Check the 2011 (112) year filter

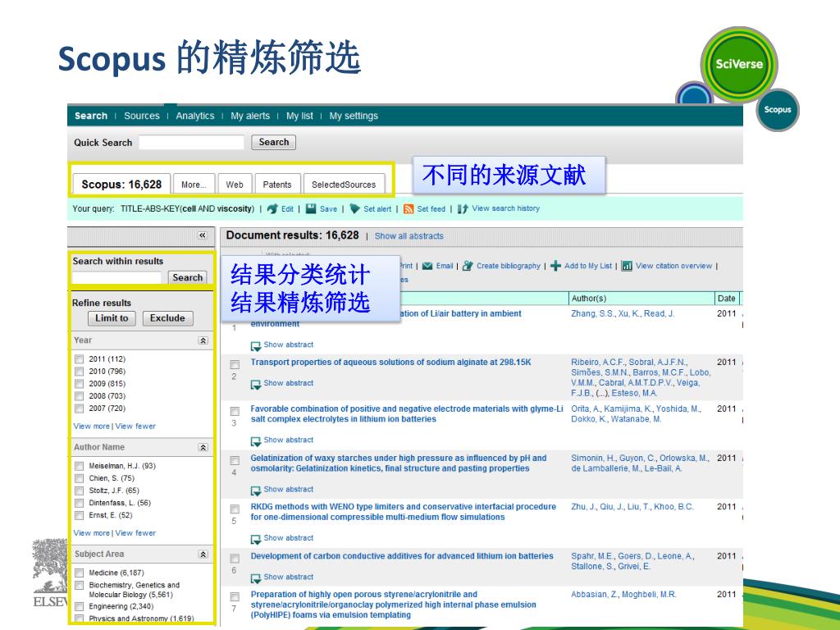click(x=80, y=359)
